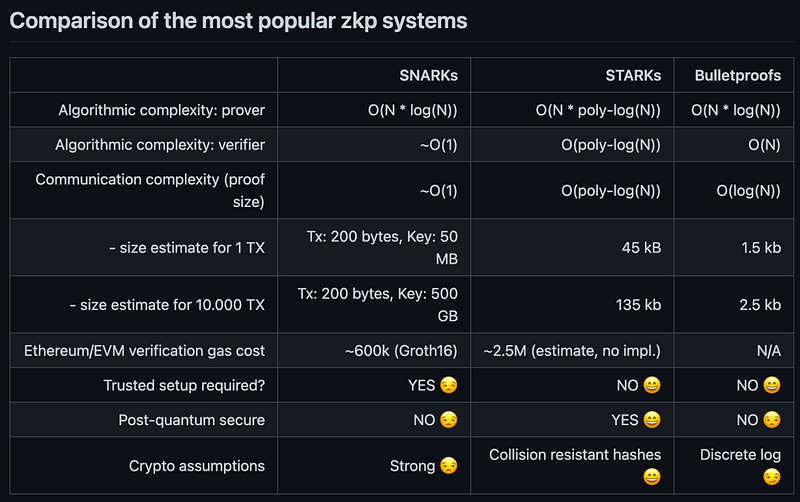Click the Trusted setup required? row label
Image resolution: width=800 pixels, height=502 pixels.
[184, 386]
